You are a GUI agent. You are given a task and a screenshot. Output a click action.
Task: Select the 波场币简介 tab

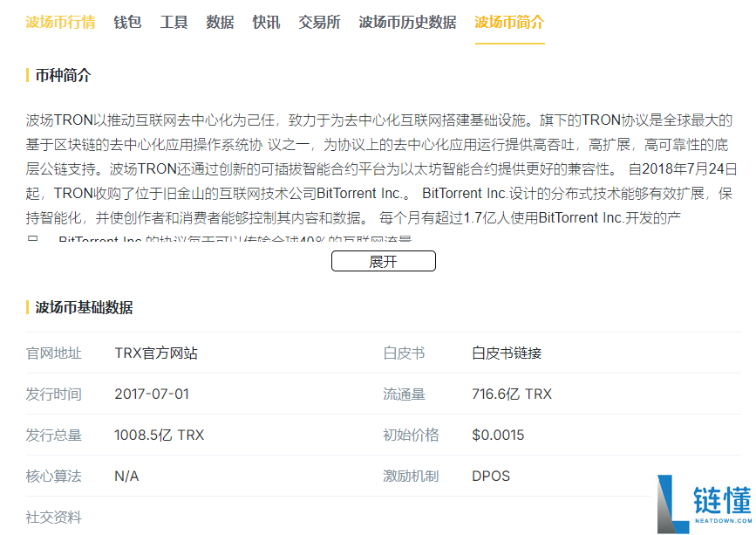click(x=509, y=22)
